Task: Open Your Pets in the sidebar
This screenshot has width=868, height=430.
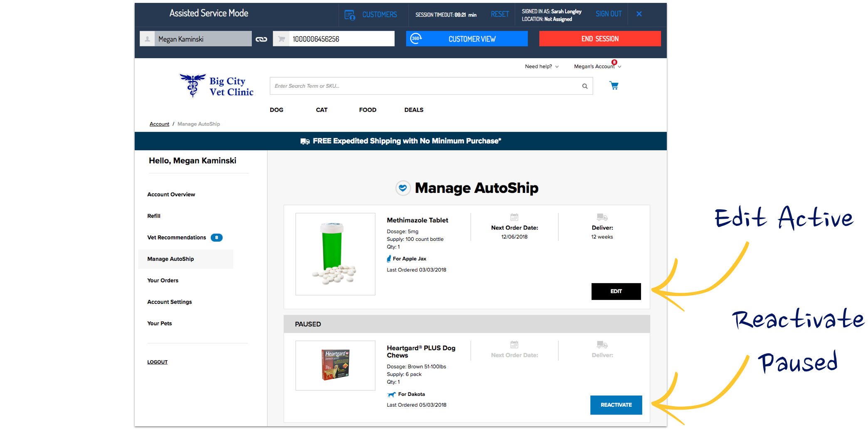Action: (x=160, y=324)
